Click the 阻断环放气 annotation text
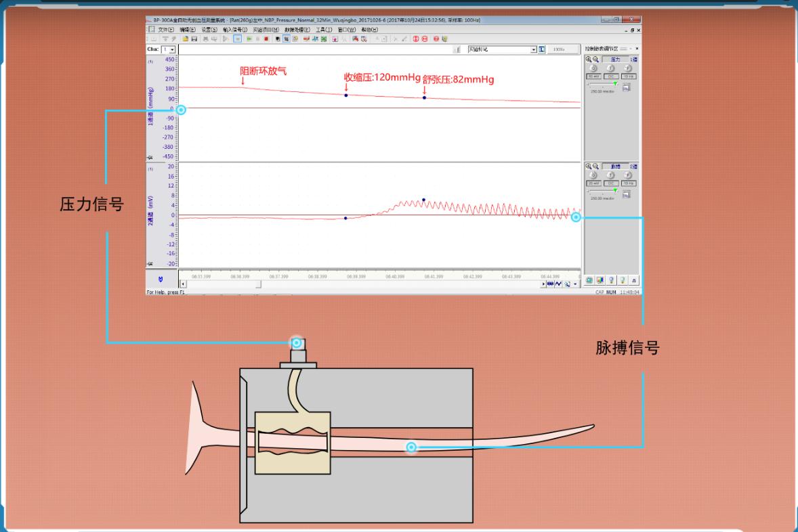The width and height of the screenshot is (798, 532). [x=263, y=70]
